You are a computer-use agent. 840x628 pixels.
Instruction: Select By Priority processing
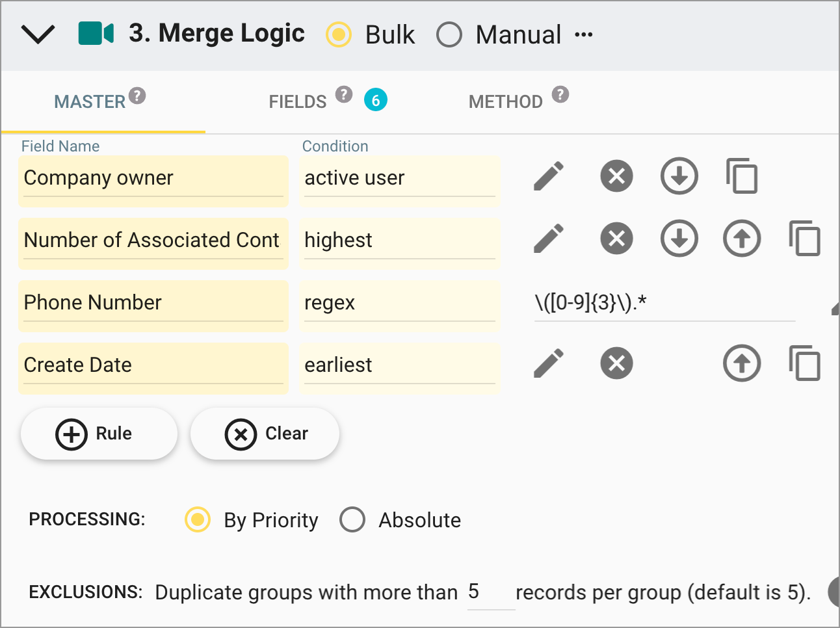coord(197,519)
